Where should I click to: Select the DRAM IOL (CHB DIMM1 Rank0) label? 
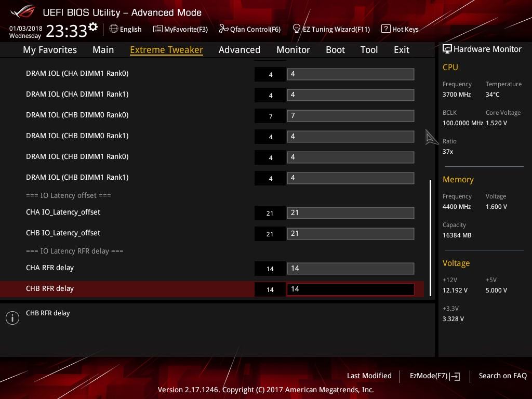[x=77, y=156]
